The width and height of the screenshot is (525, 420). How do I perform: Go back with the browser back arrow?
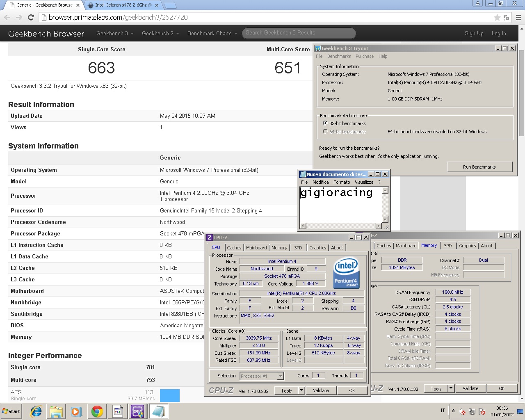[7, 17]
